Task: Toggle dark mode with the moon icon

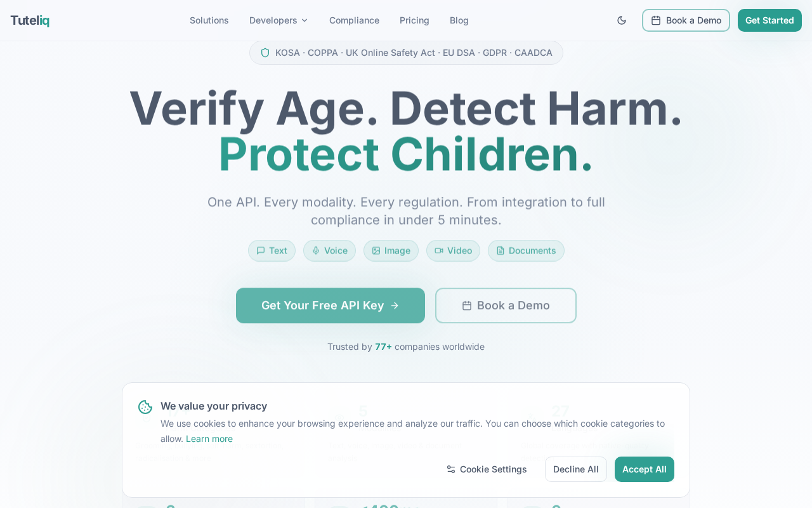Action: click(x=622, y=20)
